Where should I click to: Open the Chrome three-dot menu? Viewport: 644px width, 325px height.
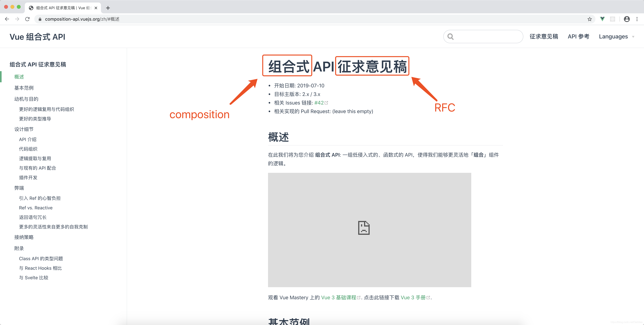[637, 19]
